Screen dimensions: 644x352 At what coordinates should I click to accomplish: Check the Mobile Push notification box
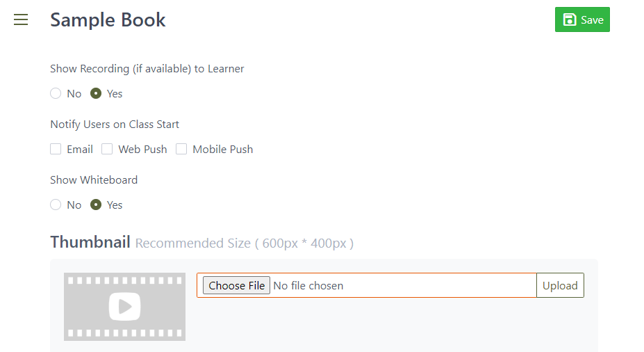click(x=181, y=149)
